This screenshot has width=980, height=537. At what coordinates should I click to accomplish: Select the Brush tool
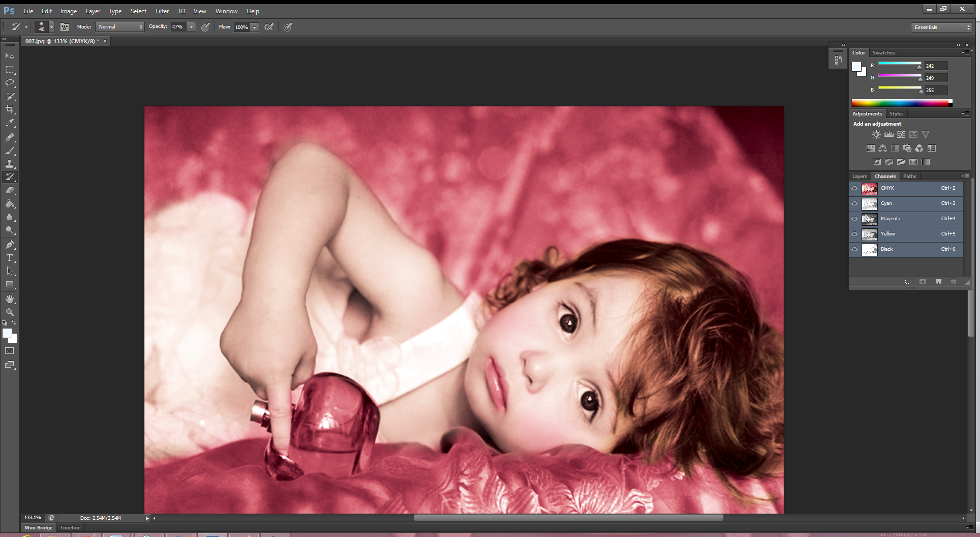[x=10, y=151]
